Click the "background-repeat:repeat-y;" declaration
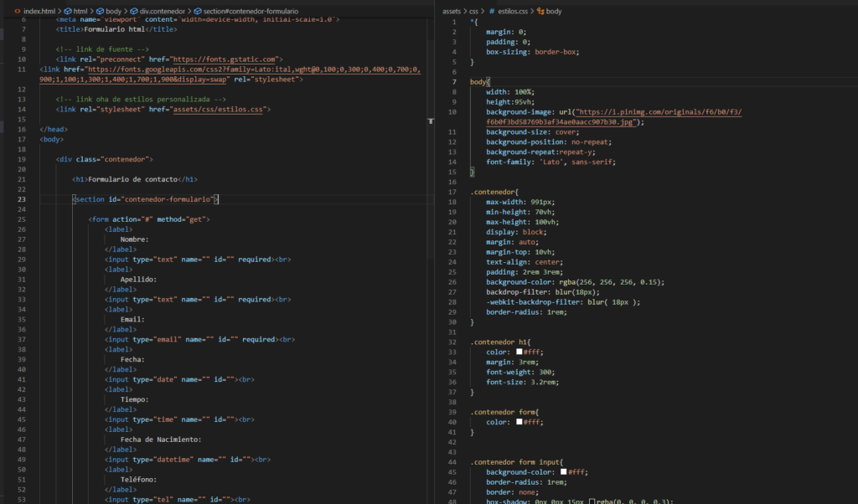 coord(540,152)
